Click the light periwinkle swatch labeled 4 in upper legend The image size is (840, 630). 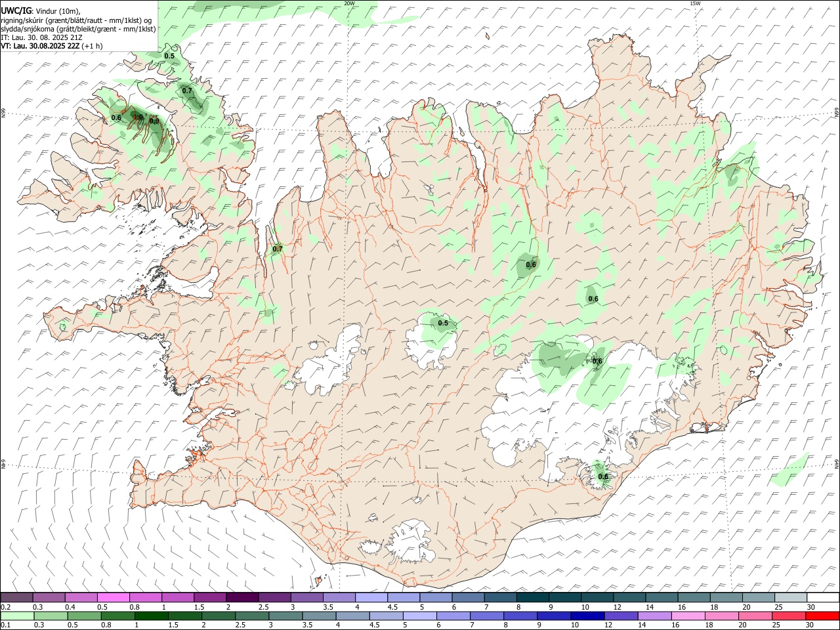(x=371, y=597)
